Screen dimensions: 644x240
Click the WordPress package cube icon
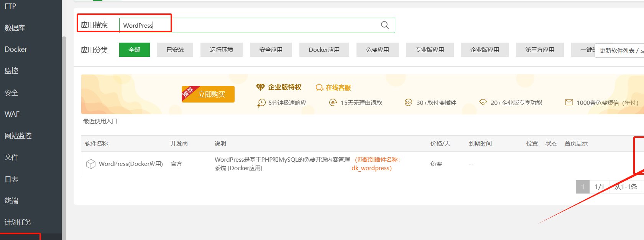[x=90, y=164]
